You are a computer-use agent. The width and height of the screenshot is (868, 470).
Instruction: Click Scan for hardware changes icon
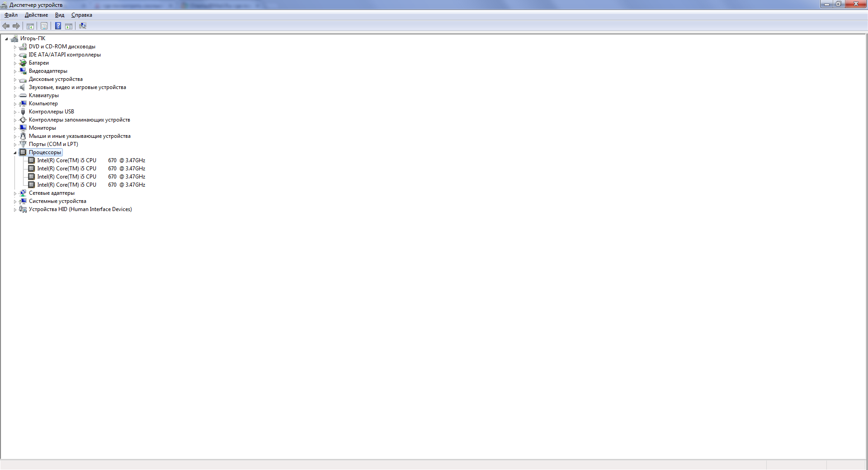tap(83, 26)
